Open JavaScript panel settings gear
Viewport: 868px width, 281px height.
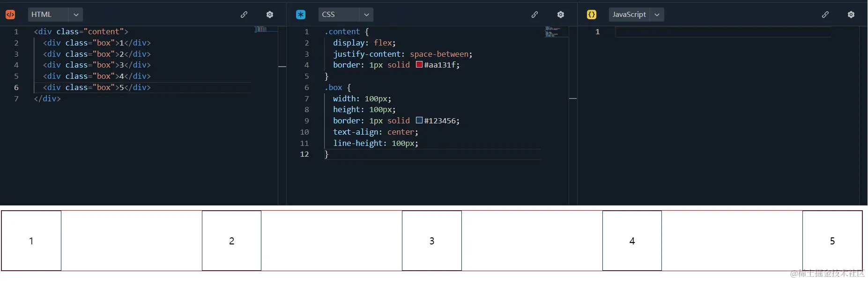pos(851,15)
